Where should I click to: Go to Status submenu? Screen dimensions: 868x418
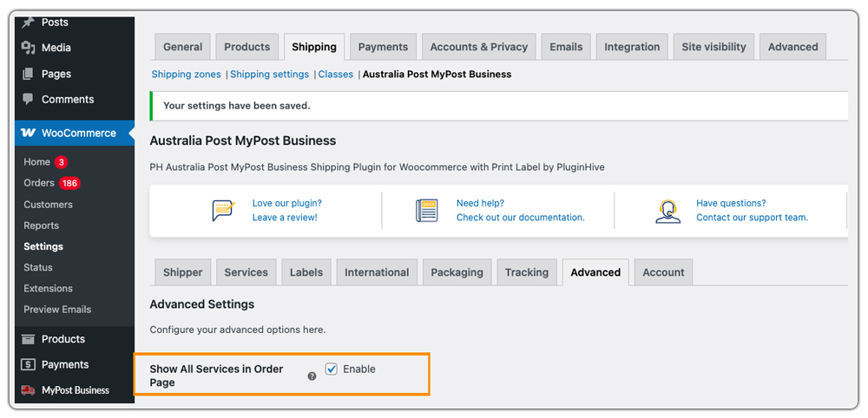pyautogui.click(x=37, y=268)
